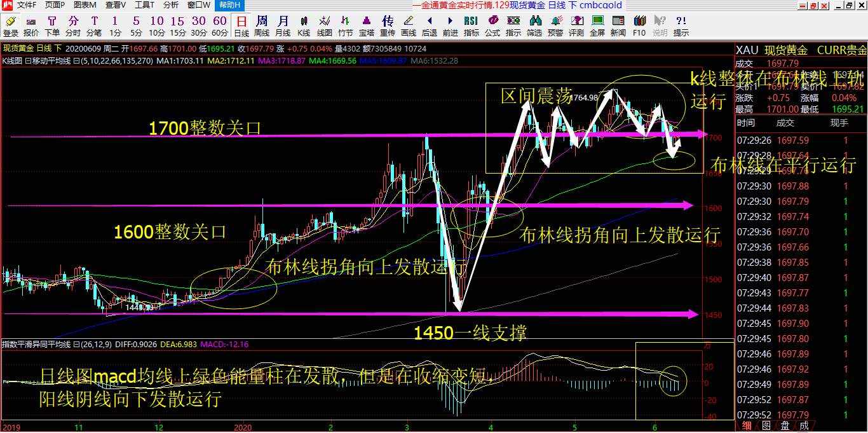Click the MACD:-12.16 value
This screenshot has height=433, width=868.
[x=224, y=345]
